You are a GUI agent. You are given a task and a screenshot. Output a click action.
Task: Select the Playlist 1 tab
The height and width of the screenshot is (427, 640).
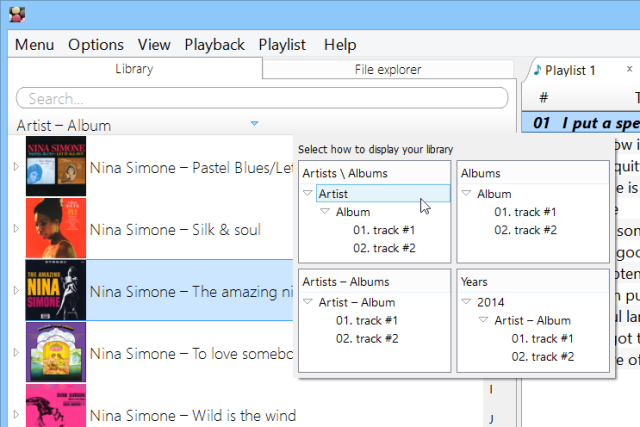click(570, 70)
